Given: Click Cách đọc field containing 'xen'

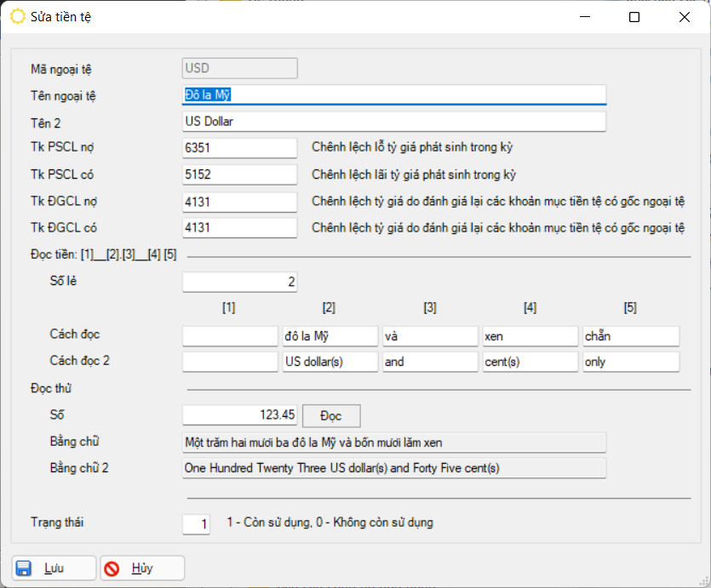Looking at the screenshot, I should pyautogui.click(x=530, y=336).
